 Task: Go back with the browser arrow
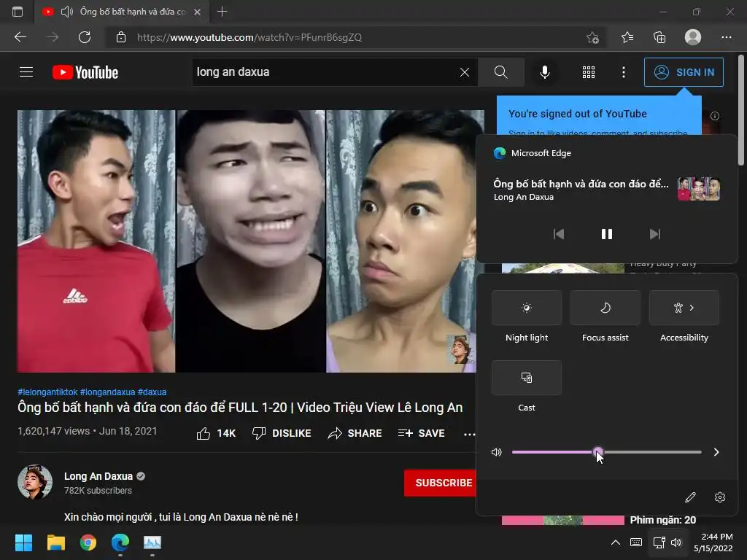[x=20, y=37]
